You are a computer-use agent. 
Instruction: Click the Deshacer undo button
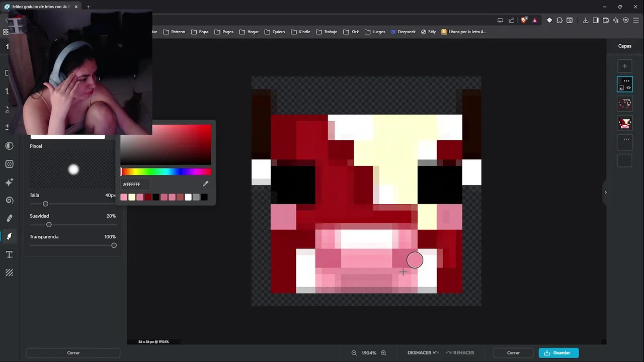[x=423, y=353]
